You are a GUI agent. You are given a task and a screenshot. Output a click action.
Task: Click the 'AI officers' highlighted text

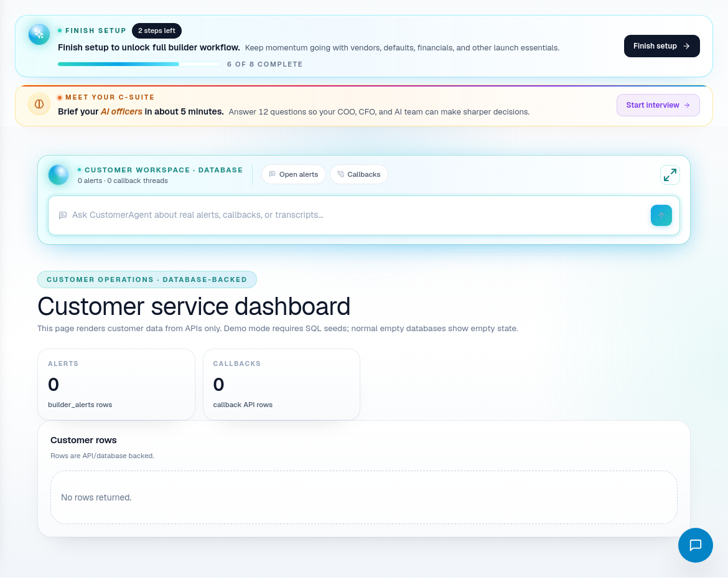(x=121, y=111)
